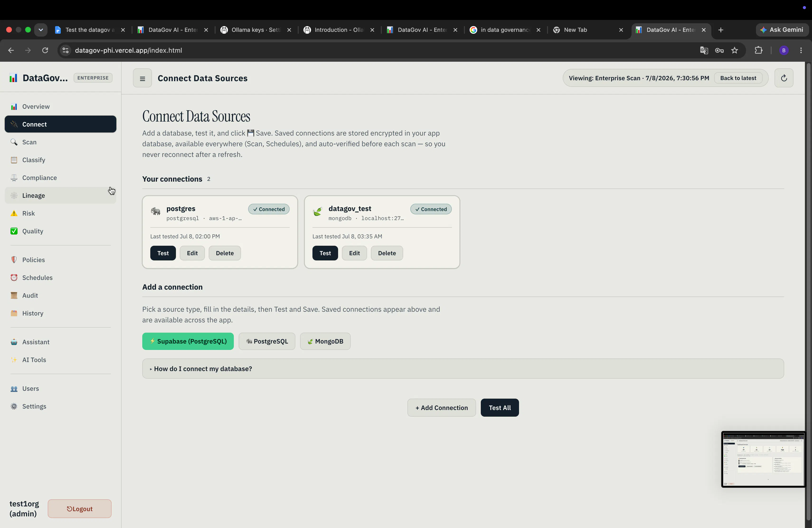Click the DataGov bar chart logo
This screenshot has width=812, height=528.
13,78
